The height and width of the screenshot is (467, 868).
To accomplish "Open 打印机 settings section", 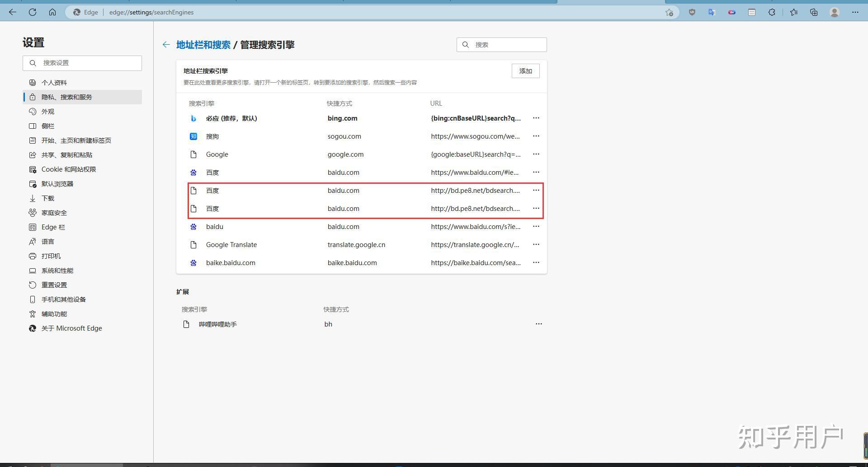I will click(82, 256).
